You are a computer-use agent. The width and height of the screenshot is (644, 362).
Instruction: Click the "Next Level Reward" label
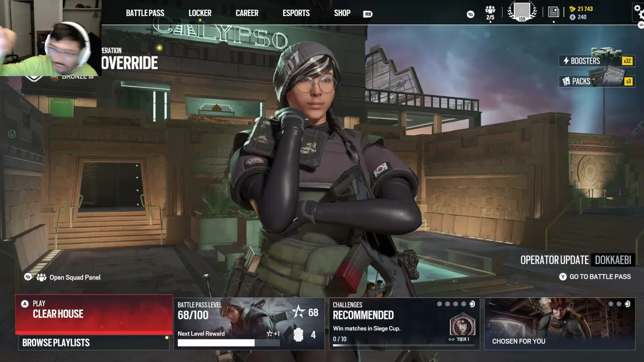tap(201, 334)
